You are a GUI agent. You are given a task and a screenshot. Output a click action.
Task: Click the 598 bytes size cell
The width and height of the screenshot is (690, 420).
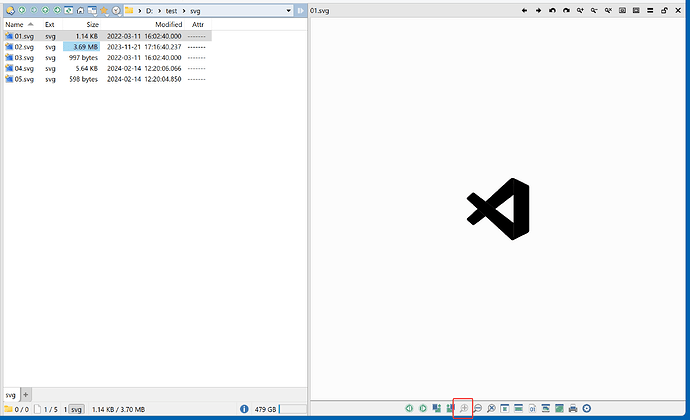[83, 79]
